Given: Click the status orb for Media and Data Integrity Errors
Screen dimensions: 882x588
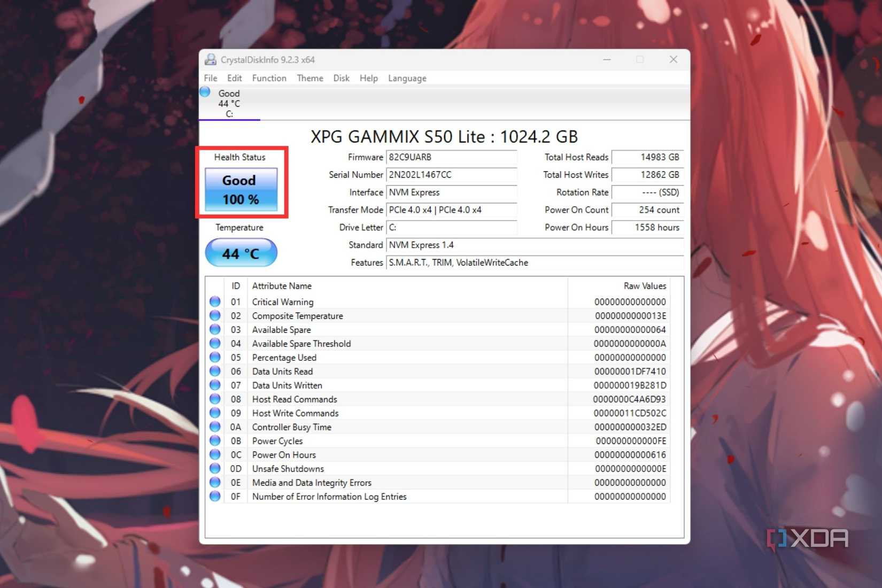Looking at the screenshot, I should 215,482.
